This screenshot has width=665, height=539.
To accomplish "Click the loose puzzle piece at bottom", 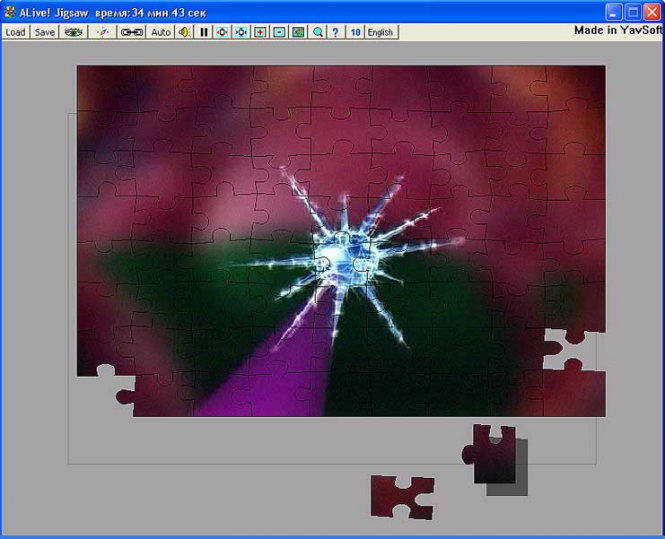I will point(400,496).
